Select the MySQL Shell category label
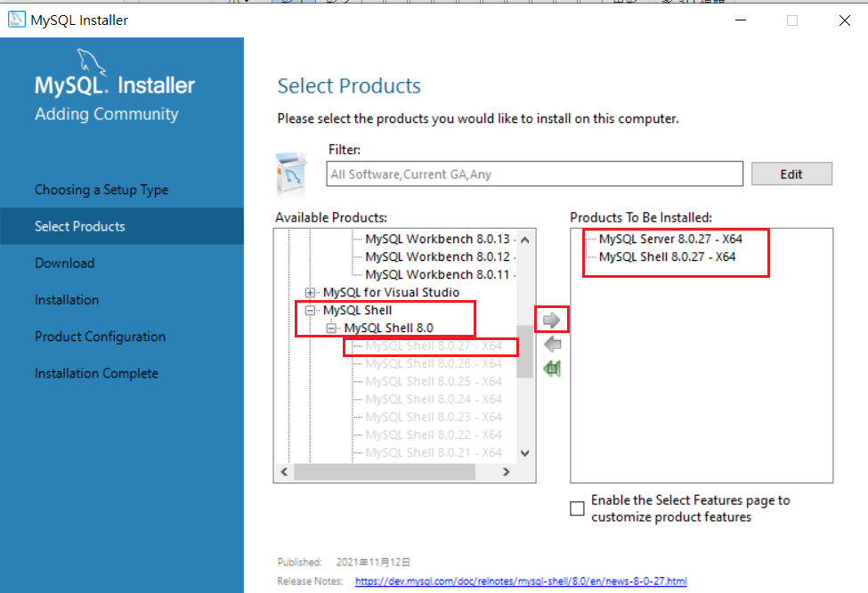The height and width of the screenshot is (593, 868). [357, 310]
